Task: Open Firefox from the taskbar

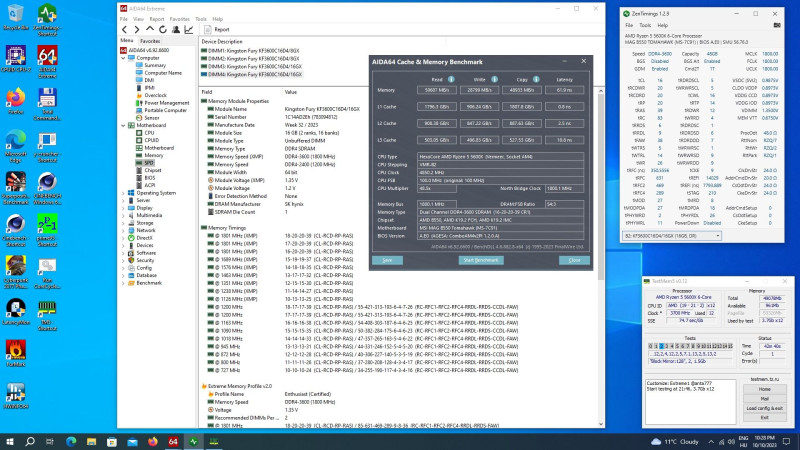Action: pos(153,441)
